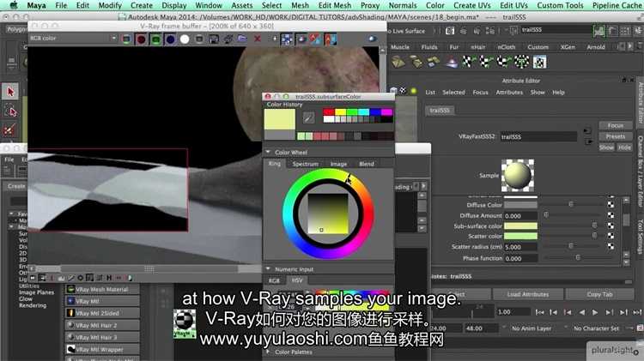
Task: Show blue channel in V-Ray frame buffer
Action: [170, 39]
